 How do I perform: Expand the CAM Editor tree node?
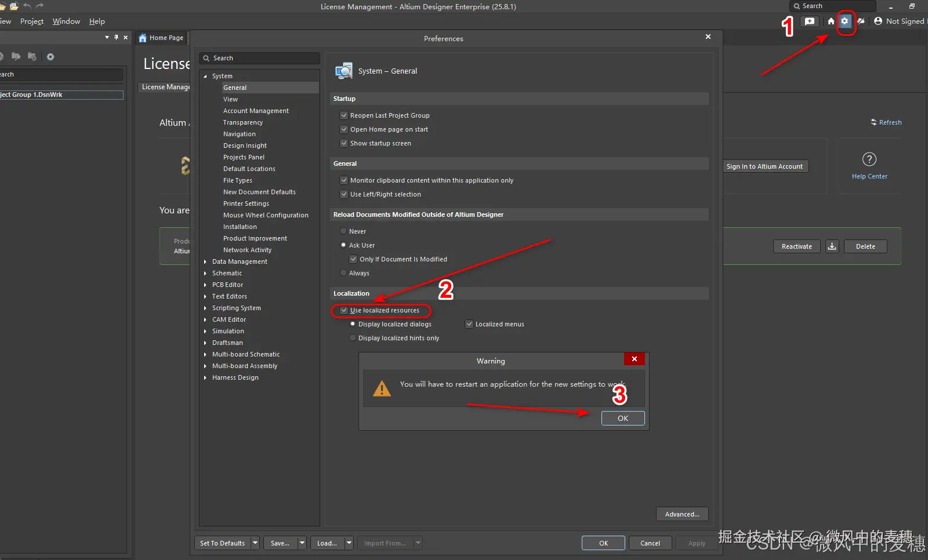coord(205,319)
